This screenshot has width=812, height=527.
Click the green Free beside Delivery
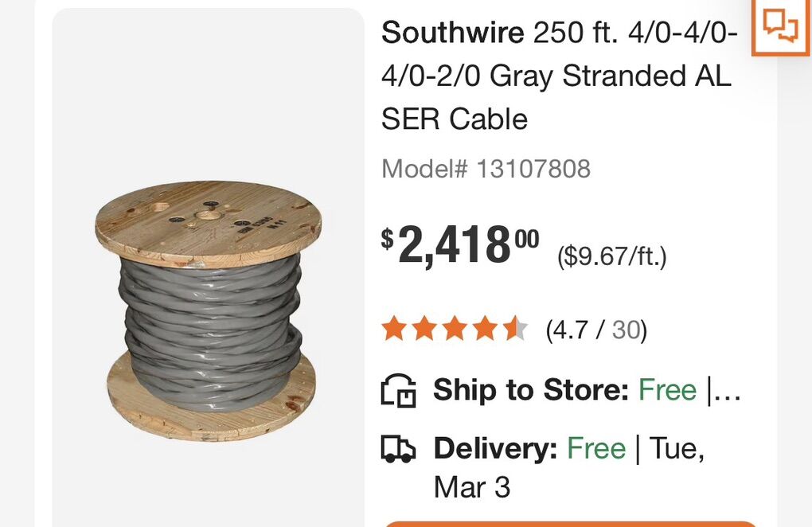(x=595, y=449)
